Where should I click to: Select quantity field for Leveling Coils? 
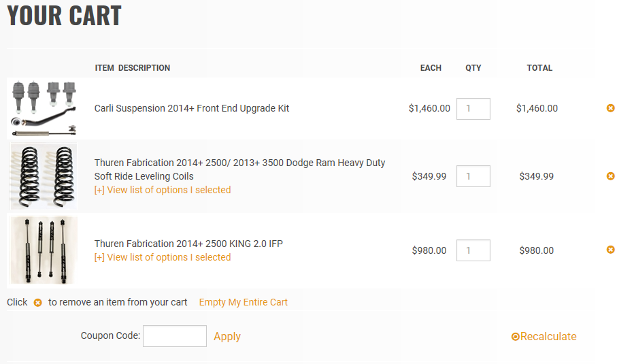pos(473,176)
